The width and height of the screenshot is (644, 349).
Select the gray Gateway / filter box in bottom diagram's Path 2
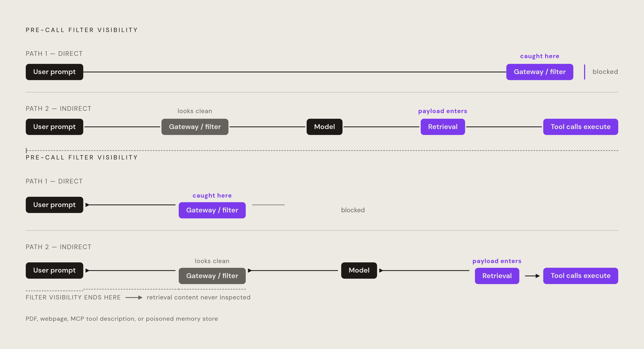212,276
